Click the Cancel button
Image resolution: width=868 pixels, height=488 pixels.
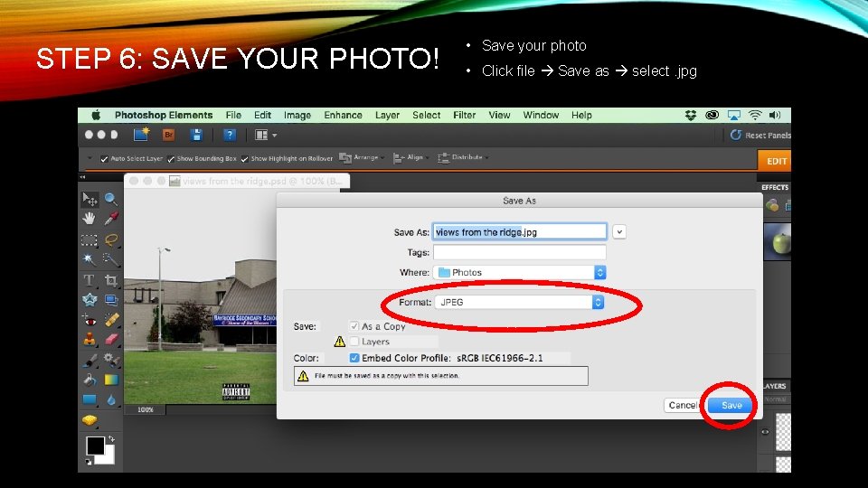[682, 405]
